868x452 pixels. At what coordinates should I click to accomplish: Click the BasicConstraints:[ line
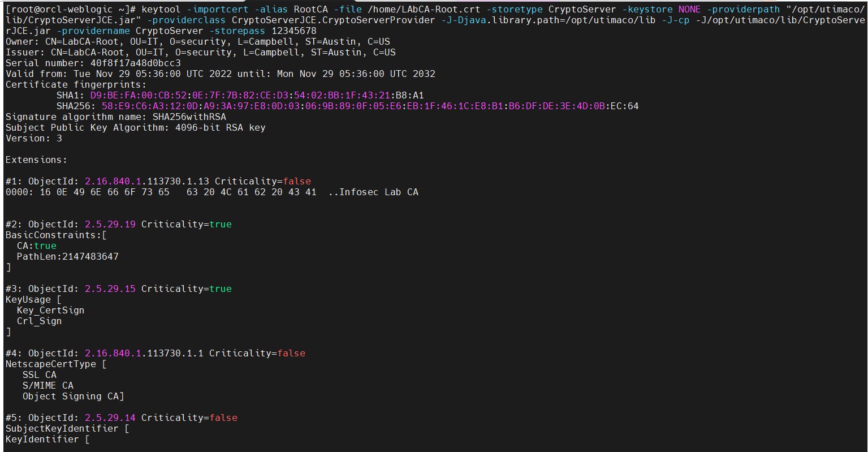57,235
